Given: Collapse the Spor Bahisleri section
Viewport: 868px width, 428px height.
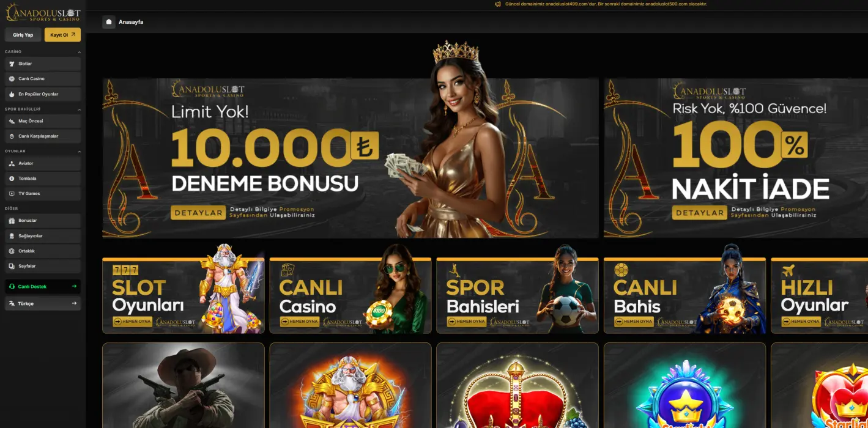Looking at the screenshot, I should click(x=79, y=109).
